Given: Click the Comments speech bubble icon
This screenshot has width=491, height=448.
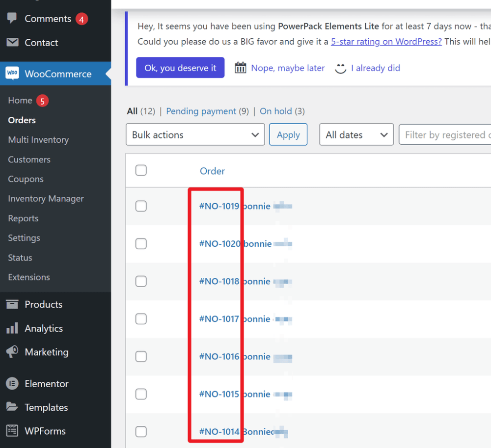Looking at the screenshot, I should 12,18.
